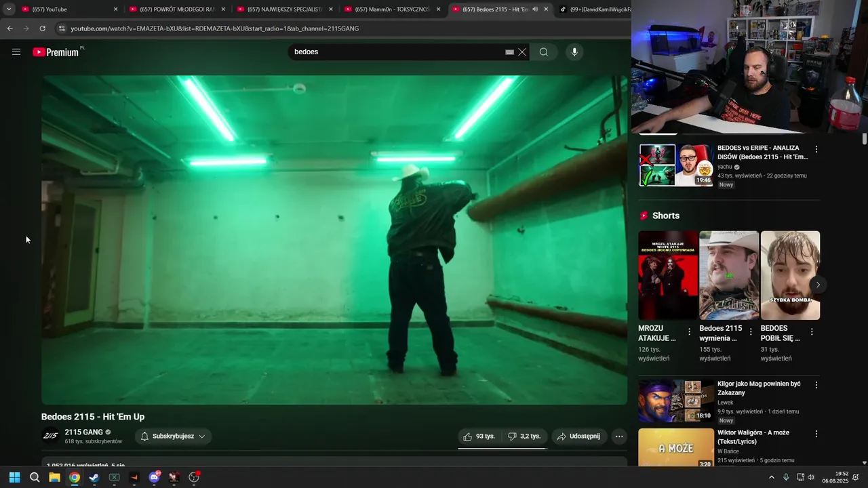
Task: Open site information icon in address bar
Action: tap(62, 28)
